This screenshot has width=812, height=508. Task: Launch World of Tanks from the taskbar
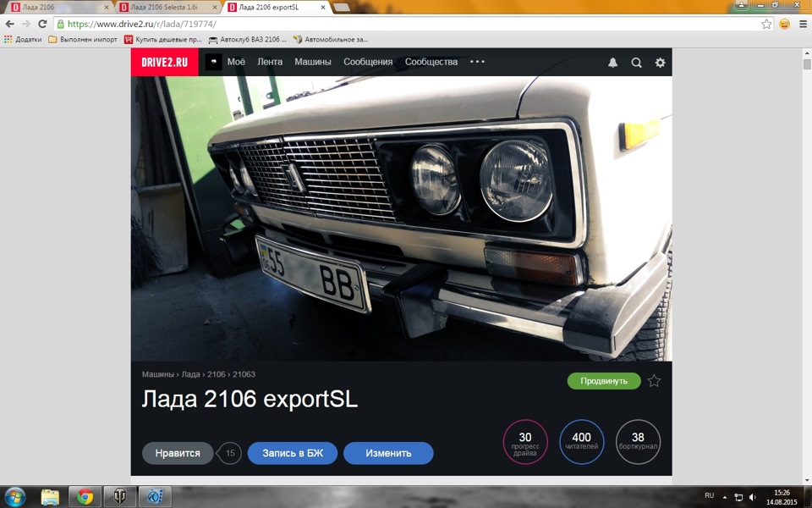tap(119, 497)
